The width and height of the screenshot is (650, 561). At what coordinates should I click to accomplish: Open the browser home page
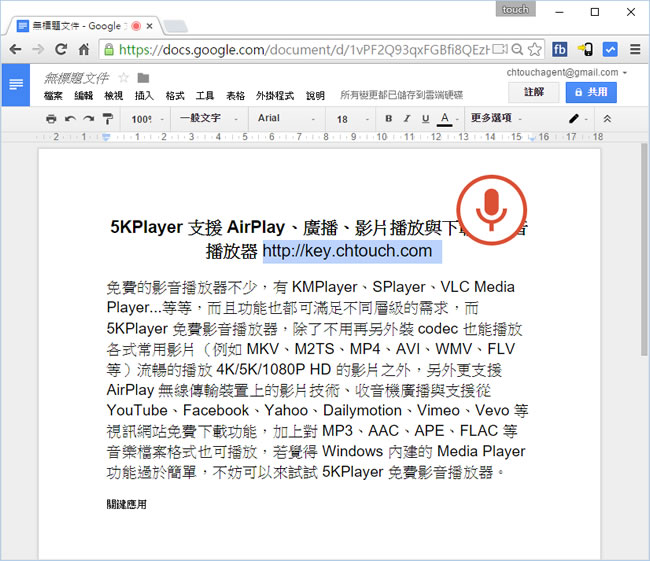click(x=84, y=50)
